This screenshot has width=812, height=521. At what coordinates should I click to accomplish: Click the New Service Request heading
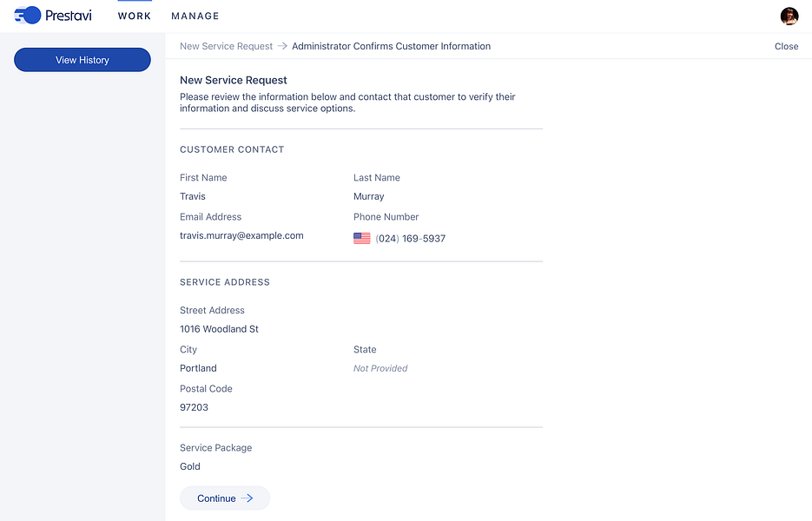pyautogui.click(x=233, y=80)
